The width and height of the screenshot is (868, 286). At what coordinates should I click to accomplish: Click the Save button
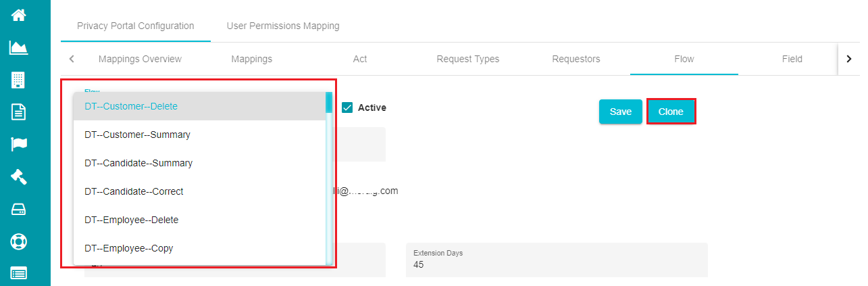tap(621, 112)
